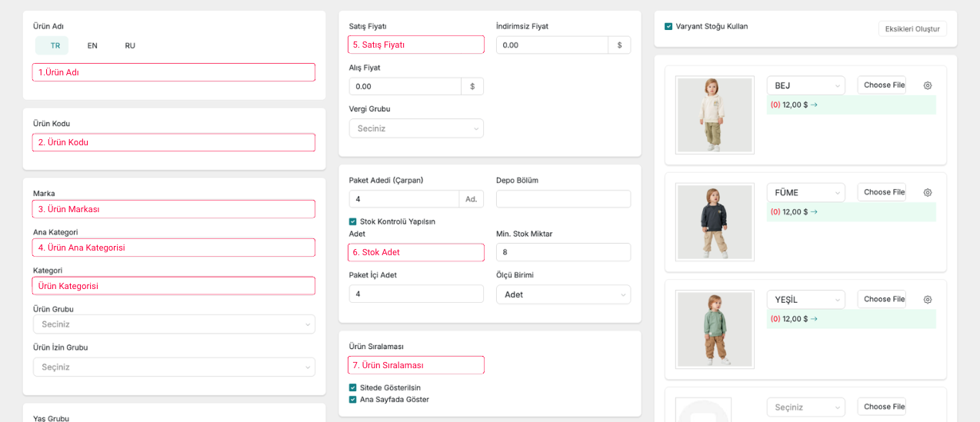980x422 pixels.
Task: Uncheck Stok Kontrolü Yapılsın
Action: (x=353, y=221)
